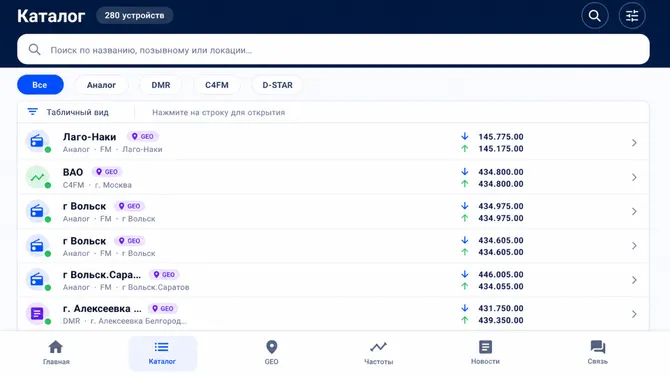Focus the search field for название, позывной или локация

point(333,50)
